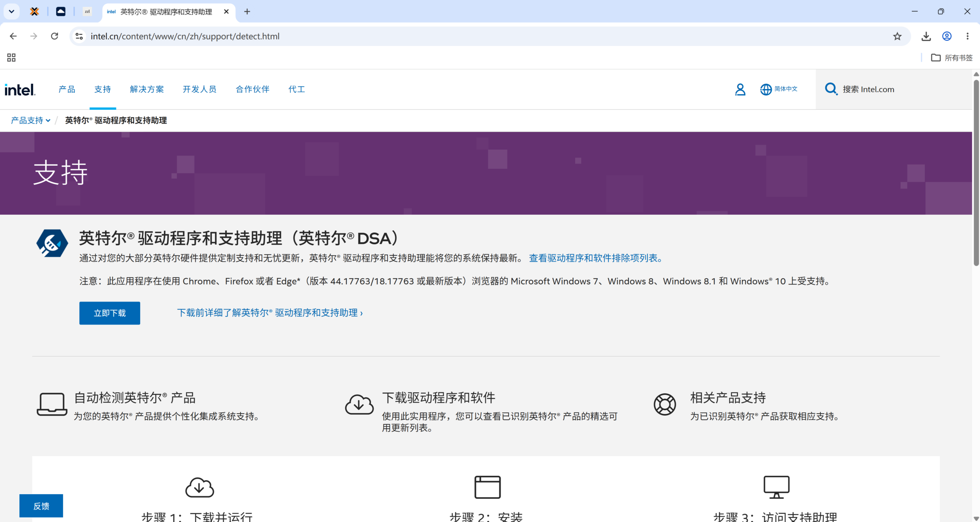
Task: Click the globe language icon
Action: point(766,90)
